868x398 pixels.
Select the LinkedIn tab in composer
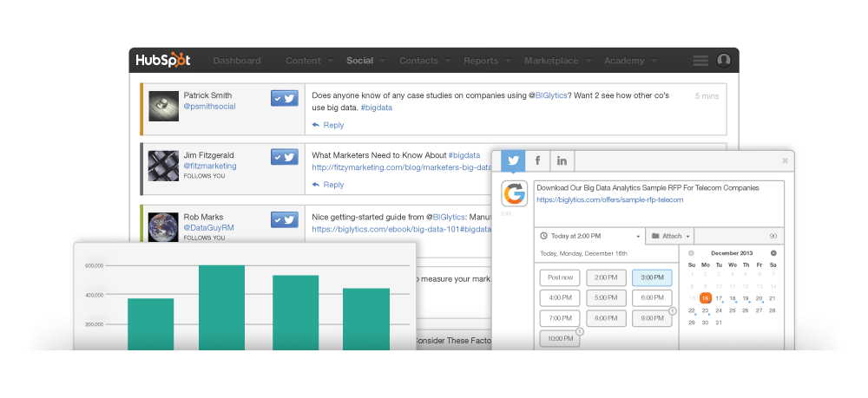[562, 161]
